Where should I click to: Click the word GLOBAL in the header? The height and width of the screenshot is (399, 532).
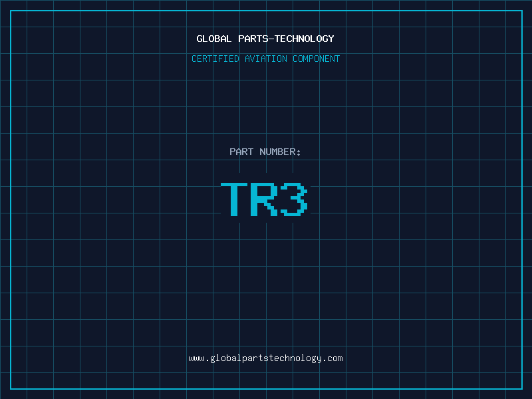click(x=214, y=39)
